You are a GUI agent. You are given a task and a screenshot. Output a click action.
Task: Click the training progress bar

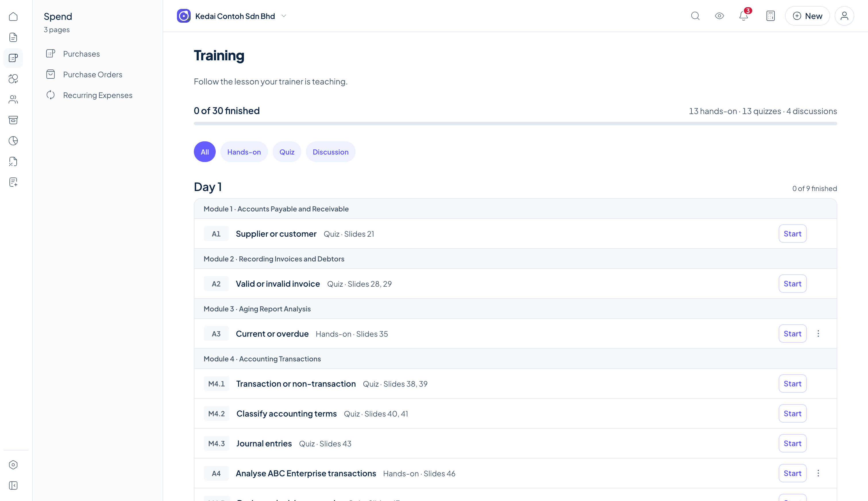[515, 124]
